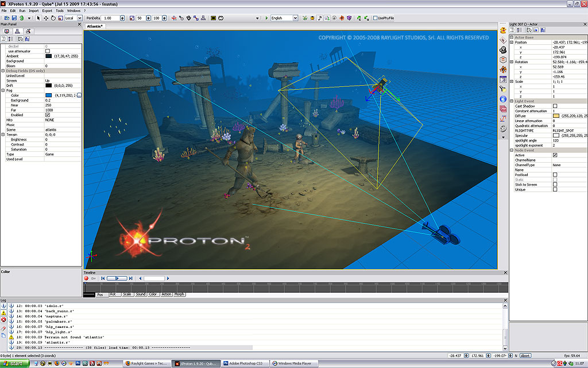Screen dimensions: 588x368
Task: Select the Move four-arrow tool
Action: tap(46, 18)
